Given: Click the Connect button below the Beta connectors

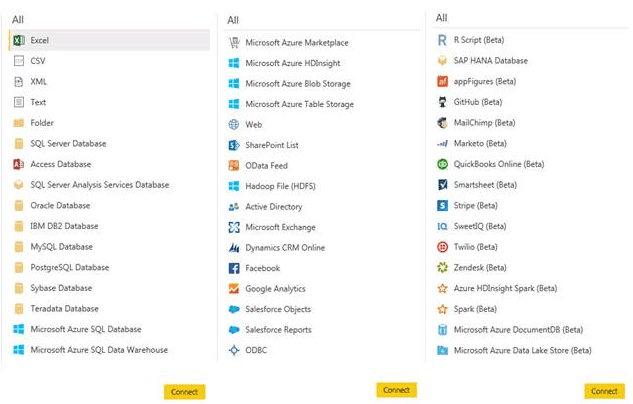Looking at the screenshot, I should point(604,391).
